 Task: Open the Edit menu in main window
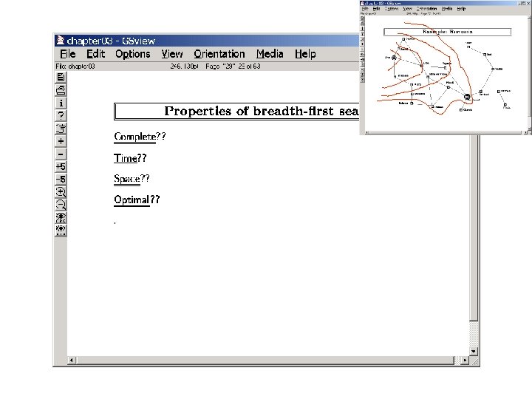95,54
